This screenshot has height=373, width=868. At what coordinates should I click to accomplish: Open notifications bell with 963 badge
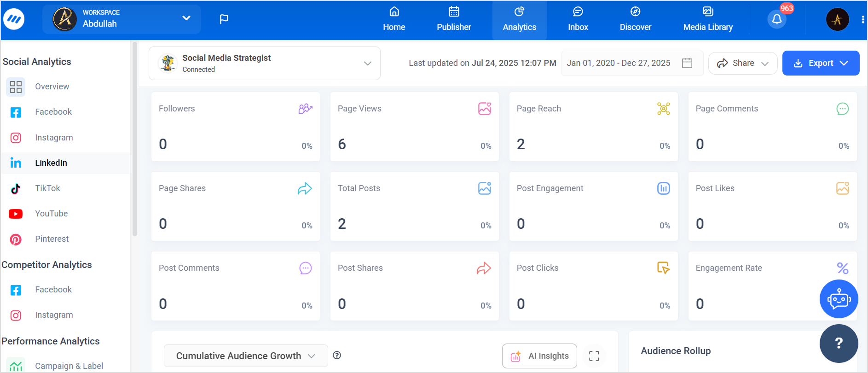777,19
